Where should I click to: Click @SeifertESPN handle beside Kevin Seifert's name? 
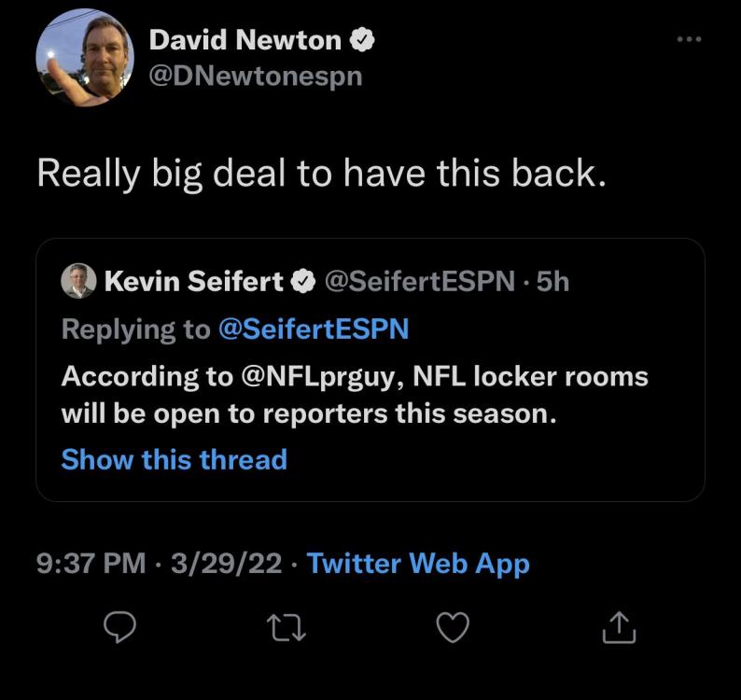point(418,282)
